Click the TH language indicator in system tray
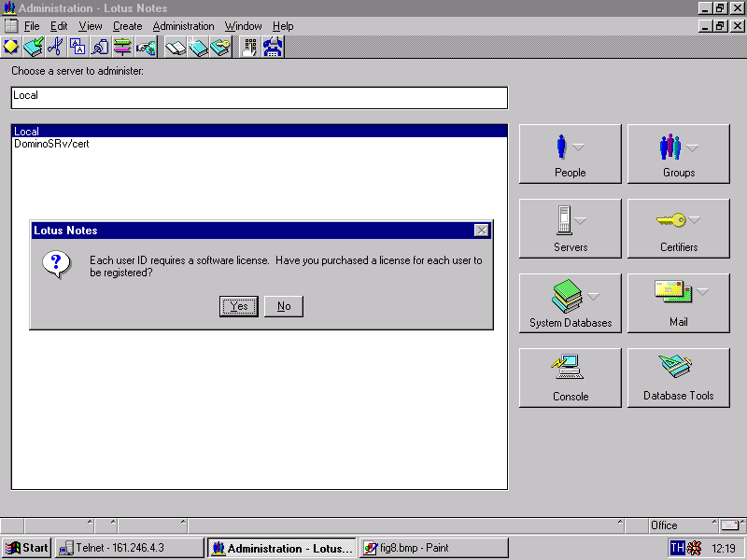The image size is (747, 560). 677,548
